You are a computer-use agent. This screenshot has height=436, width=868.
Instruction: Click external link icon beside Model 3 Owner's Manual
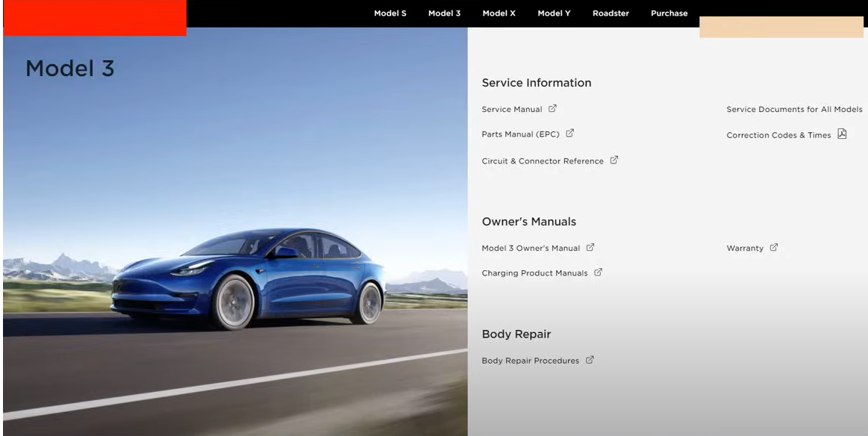tap(590, 247)
